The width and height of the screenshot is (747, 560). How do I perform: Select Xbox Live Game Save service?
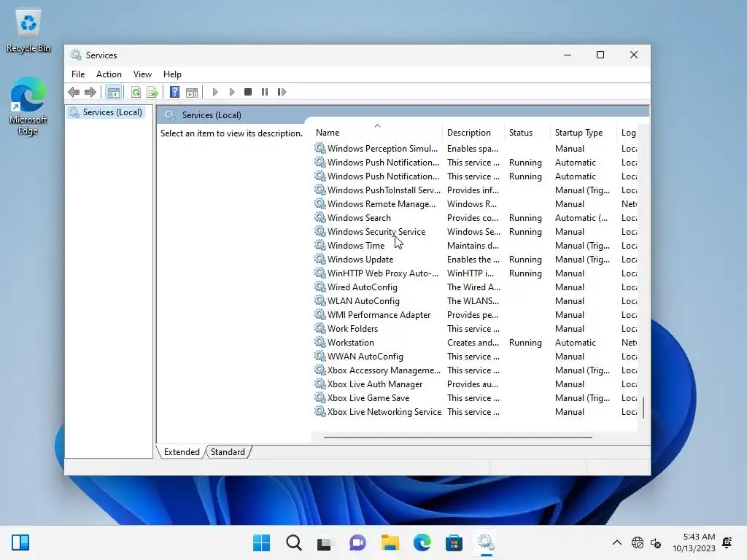pyautogui.click(x=368, y=397)
